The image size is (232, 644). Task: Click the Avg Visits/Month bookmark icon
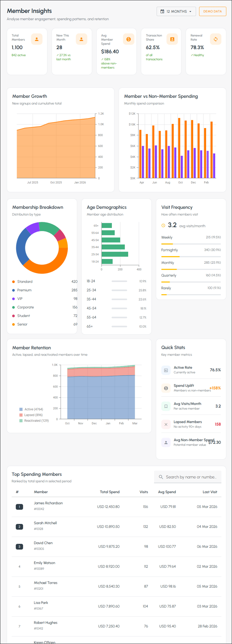coord(166,406)
